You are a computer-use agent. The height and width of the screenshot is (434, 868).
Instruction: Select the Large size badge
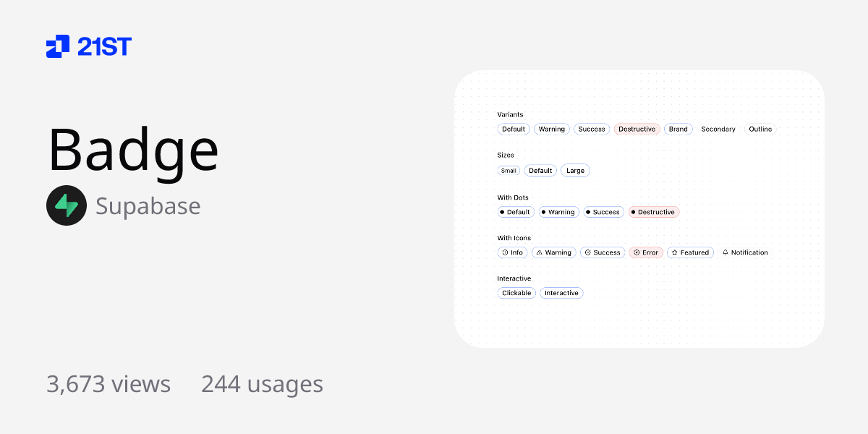(x=575, y=170)
